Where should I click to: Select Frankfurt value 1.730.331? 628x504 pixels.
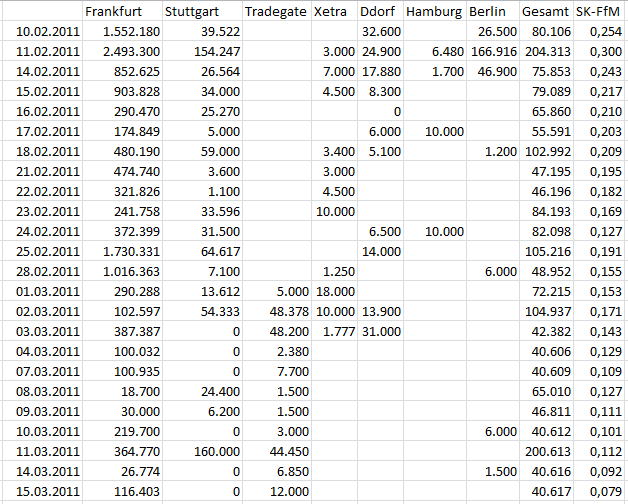(122, 251)
